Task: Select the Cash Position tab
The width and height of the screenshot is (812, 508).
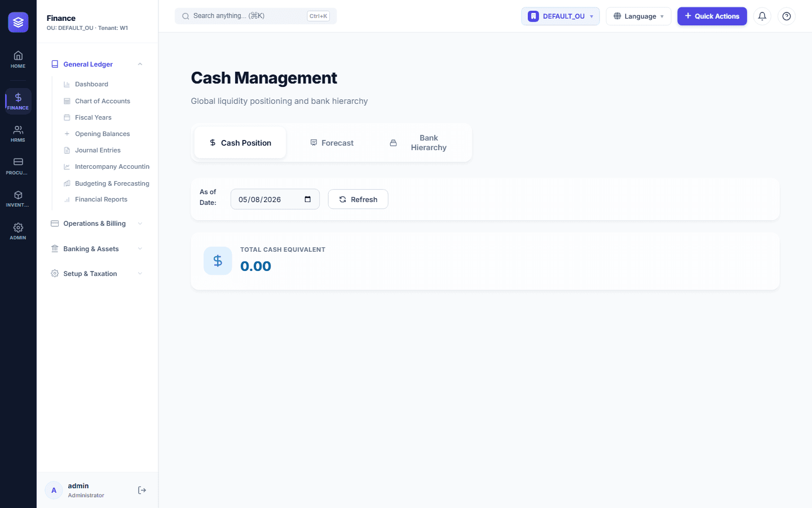Action: click(240, 143)
